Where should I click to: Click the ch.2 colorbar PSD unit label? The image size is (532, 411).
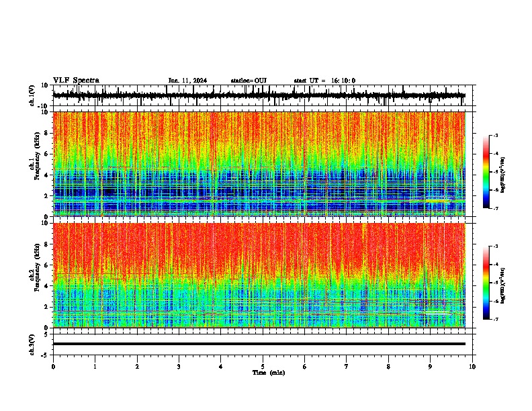[503, 285]
